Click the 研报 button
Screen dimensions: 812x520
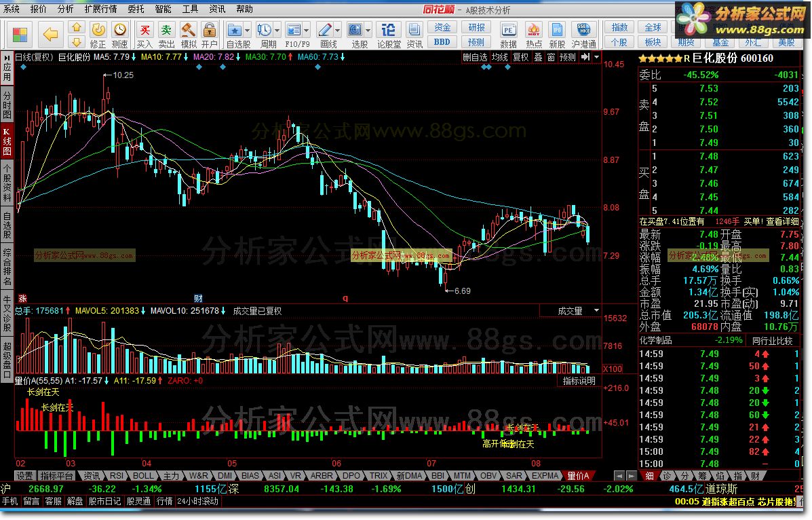click(x=476, y=27)
